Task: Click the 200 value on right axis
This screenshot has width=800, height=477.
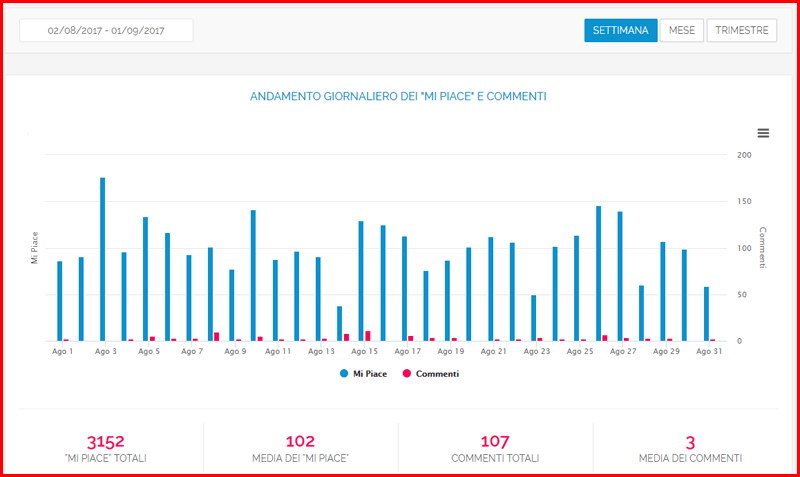Action: tap(744, 155)
